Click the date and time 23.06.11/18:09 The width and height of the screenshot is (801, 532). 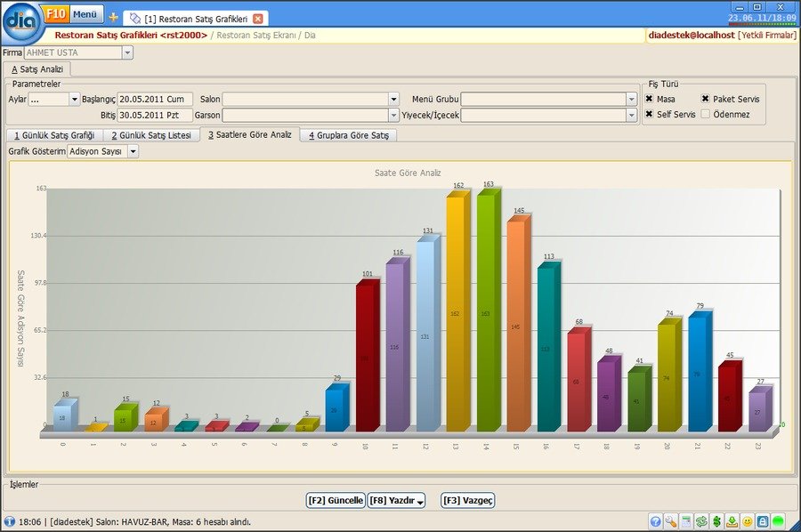coord(762,19)
